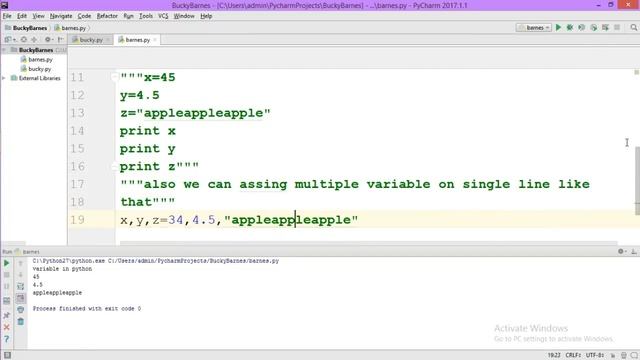The width and height of the screenshot is (640, 360).
Task: Open the VCS menu
Action: tap(163, 16)
